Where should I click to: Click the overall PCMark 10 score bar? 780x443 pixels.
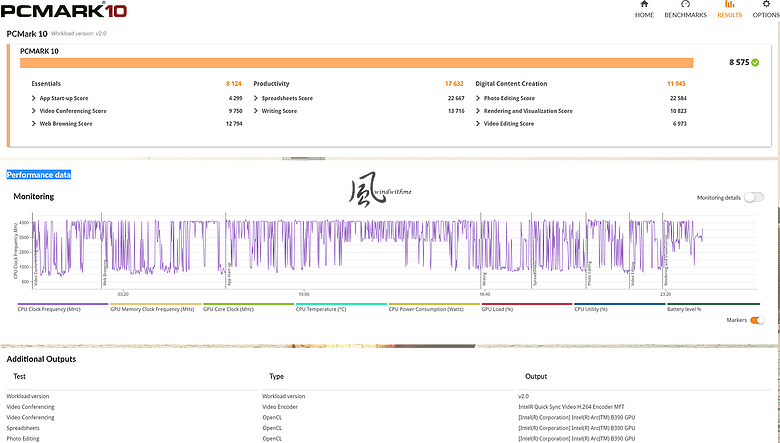click(x=357, y=63)
